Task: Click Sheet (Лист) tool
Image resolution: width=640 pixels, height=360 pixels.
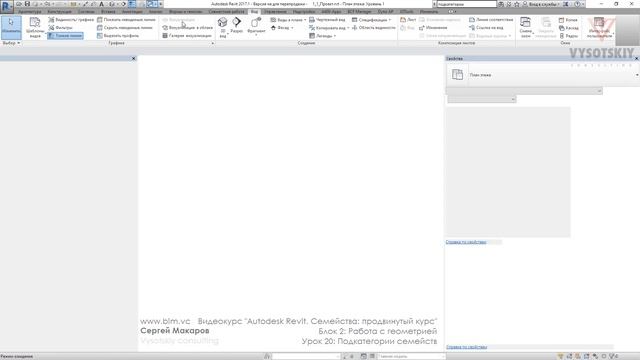Action: click(408, 20)
